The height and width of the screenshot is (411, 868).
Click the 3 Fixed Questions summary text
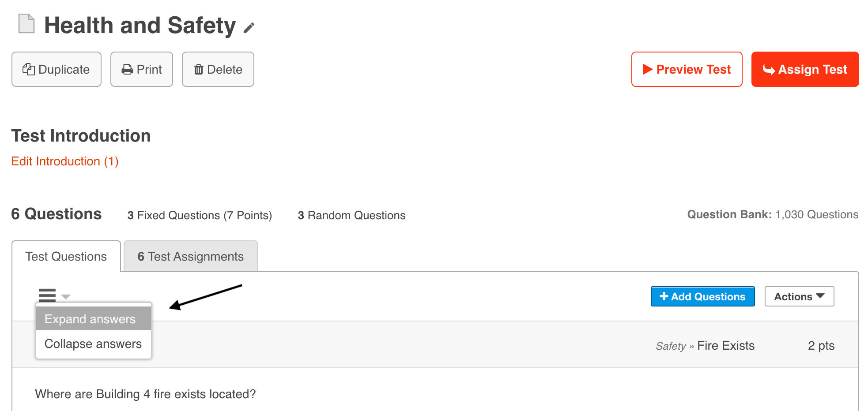tap(200, 215)
